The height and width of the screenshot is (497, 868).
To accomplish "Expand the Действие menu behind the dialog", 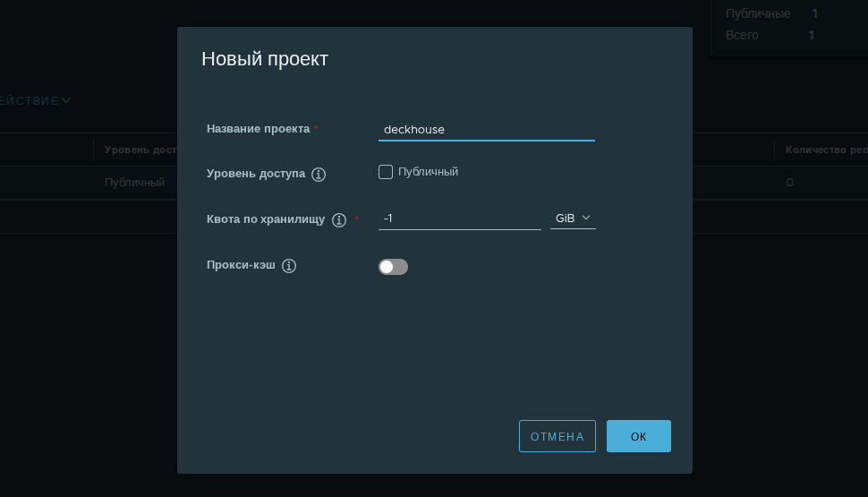I will coord(36,101).
